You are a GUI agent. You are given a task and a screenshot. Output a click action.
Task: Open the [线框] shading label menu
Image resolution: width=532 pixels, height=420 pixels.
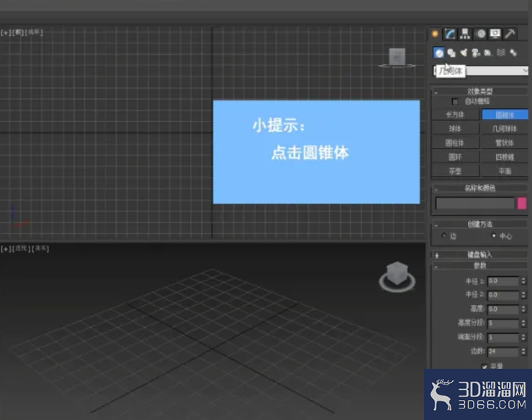(x=34, y=32)
